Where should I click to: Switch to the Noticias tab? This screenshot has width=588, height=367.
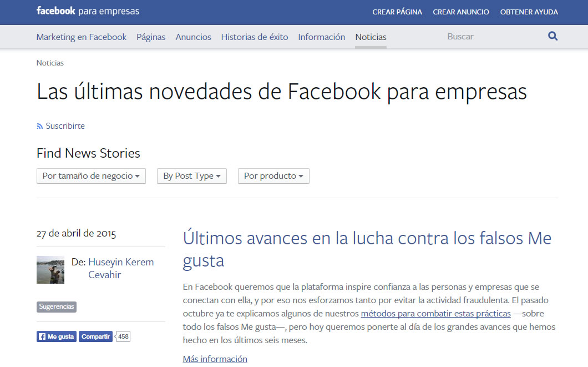(x=371, y=37)
